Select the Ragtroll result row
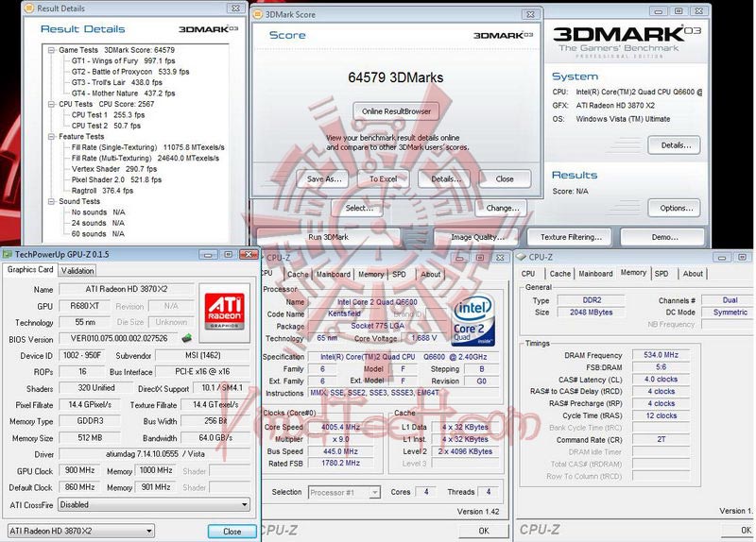Screen dimensions: 756x542 coord(102,191)
